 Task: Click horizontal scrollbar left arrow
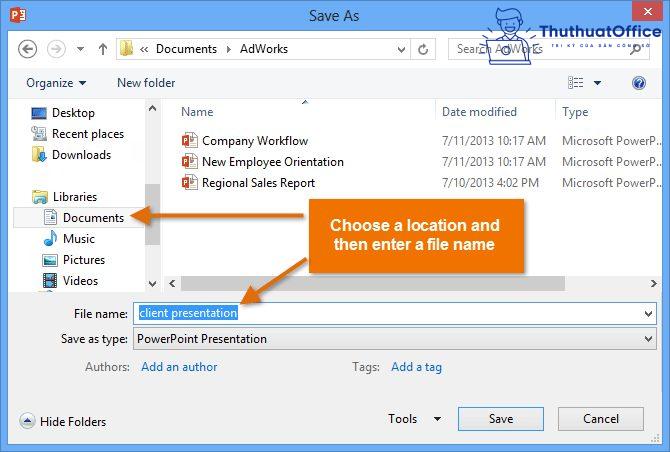pos(172,283)
